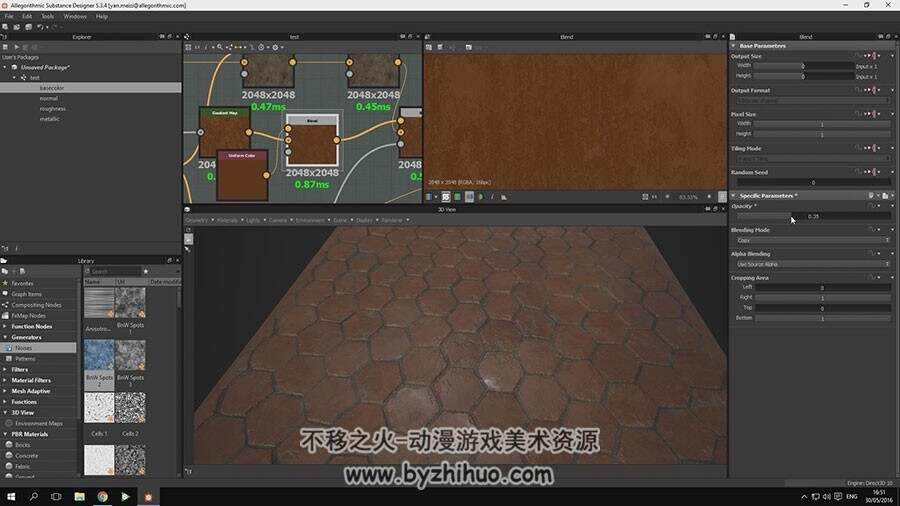Click the fit zoom icon in 2D view
The image size is (900, 506).
[645, 197]
